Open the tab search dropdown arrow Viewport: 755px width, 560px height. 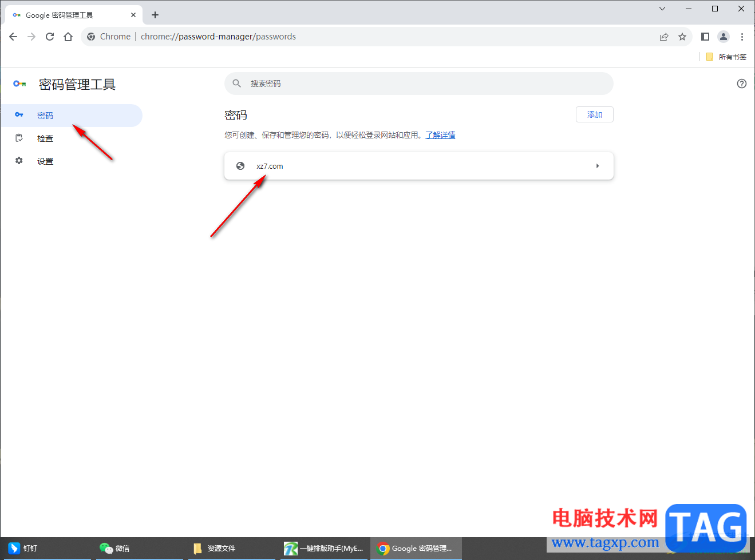(662, 9)
